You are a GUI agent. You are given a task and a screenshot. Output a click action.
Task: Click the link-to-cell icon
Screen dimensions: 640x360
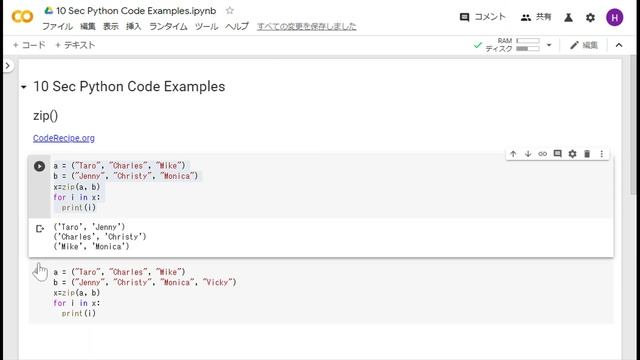click(542, 154)
